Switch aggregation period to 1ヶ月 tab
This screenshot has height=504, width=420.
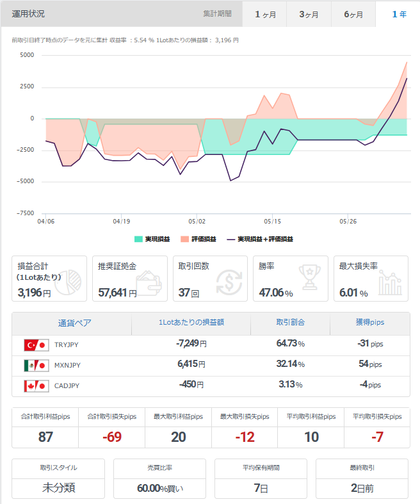coord(264,14)
